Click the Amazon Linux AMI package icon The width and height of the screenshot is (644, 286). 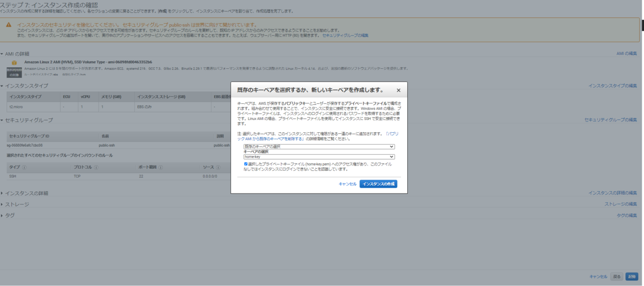[x=14, y=62]
